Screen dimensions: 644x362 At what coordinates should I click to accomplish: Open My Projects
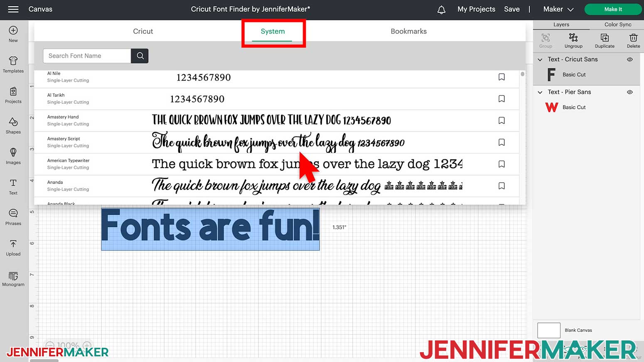(476, 9)
